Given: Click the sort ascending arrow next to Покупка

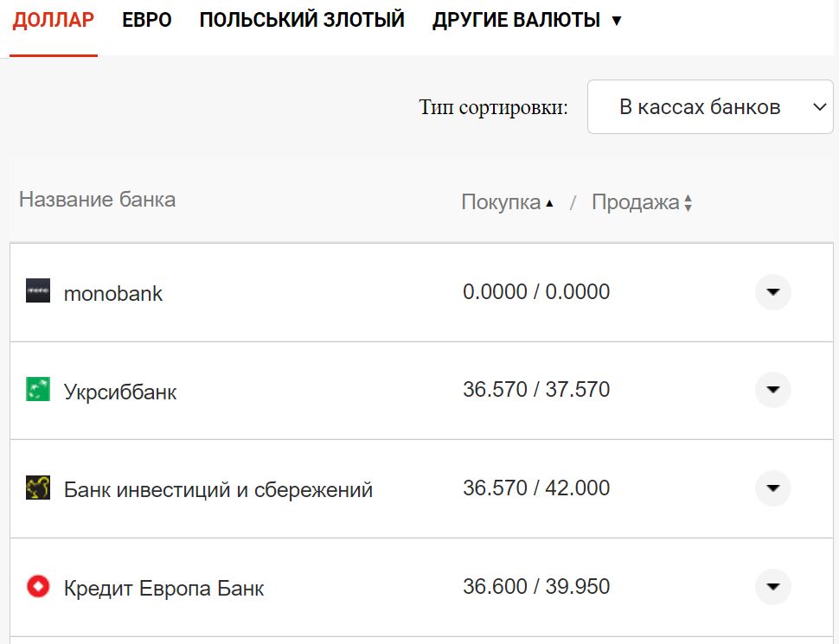Looking at the screenshot, I should pos(552,201).
